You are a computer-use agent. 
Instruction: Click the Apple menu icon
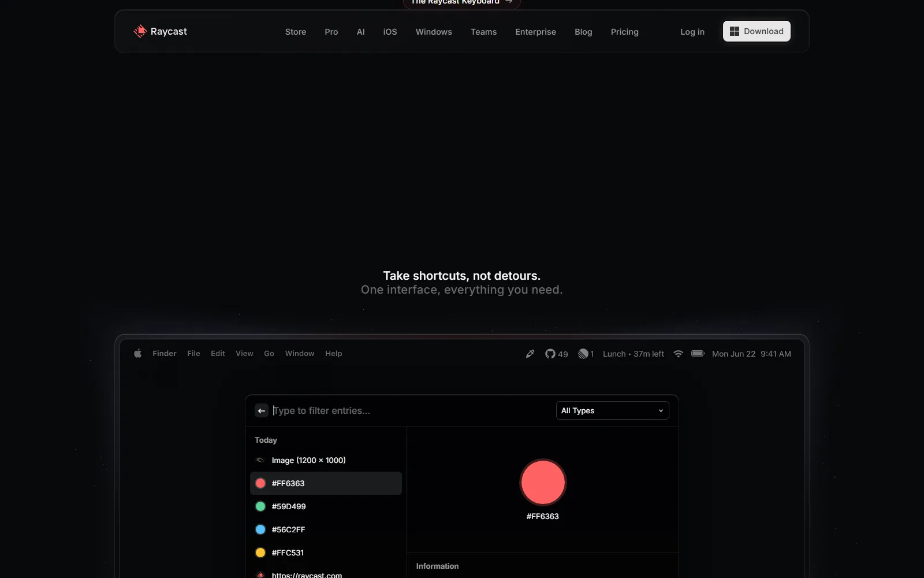click(x=137, y=354)
